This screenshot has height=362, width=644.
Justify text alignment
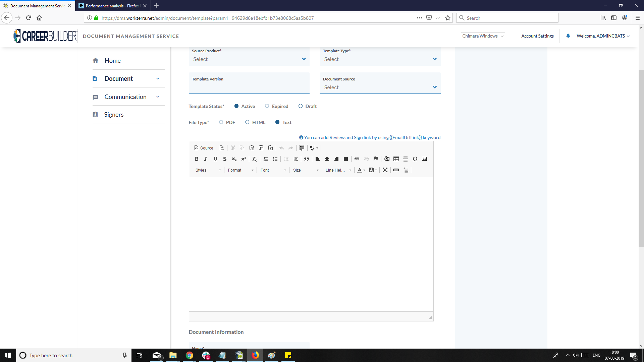click(346, 159)
